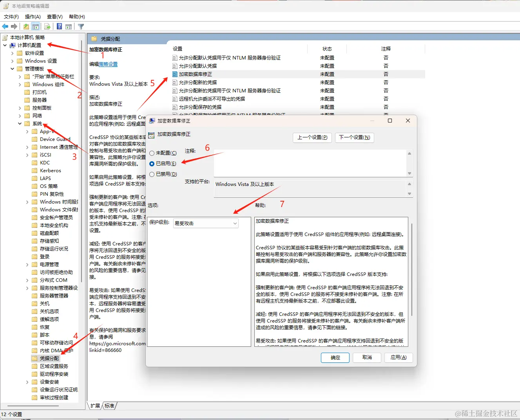Click the gray Forward arrow in toolbar
This screenshot has height=420, width=520.
click(14, 27)
